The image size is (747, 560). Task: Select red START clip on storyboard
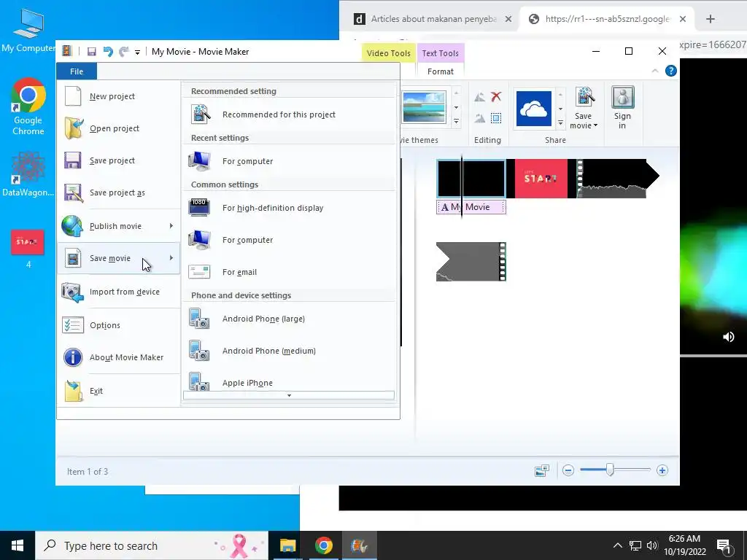coord(541,179)
